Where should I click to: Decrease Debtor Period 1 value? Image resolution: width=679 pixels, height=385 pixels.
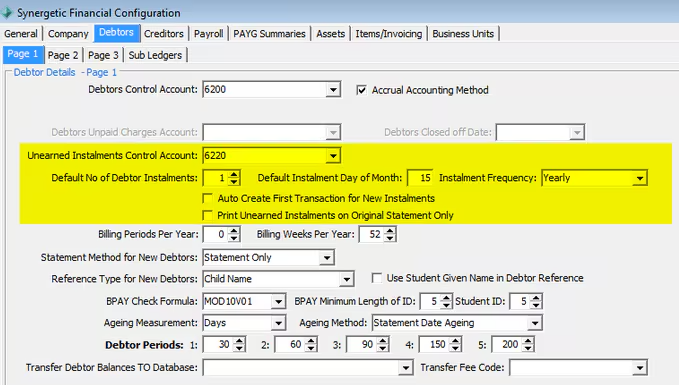click(x=239, y=348)
